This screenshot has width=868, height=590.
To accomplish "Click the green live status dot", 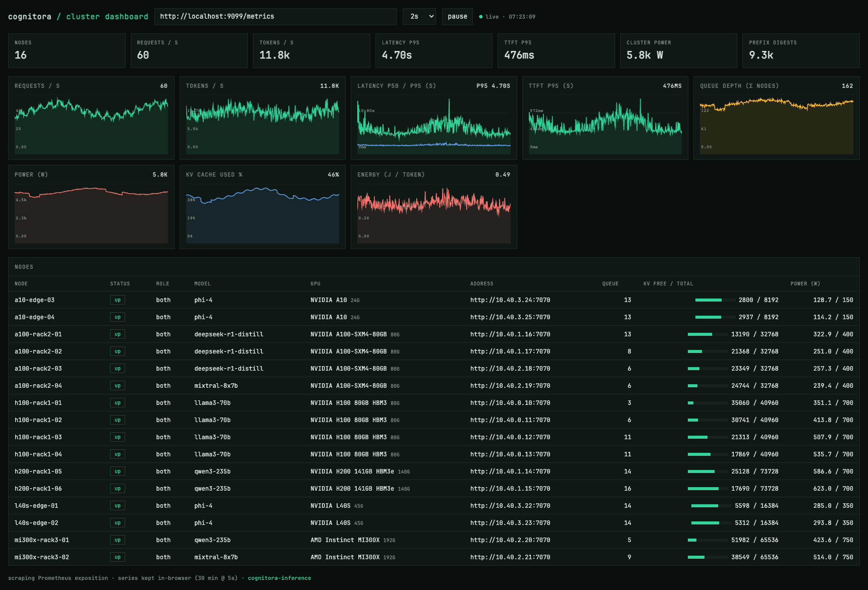I will pos(480,17).
